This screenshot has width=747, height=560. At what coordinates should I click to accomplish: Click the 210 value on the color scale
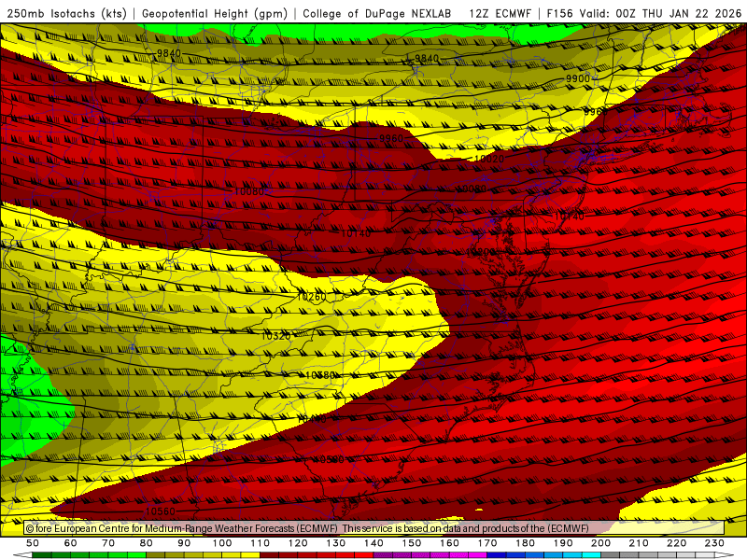(x=639, y=543)
